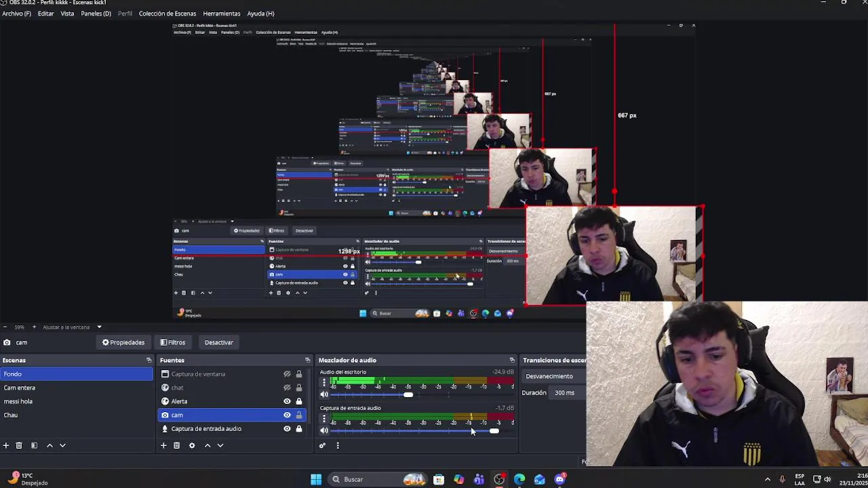868x488 pixels.
Task: Click the Filtros button
Action: point(173,342)
